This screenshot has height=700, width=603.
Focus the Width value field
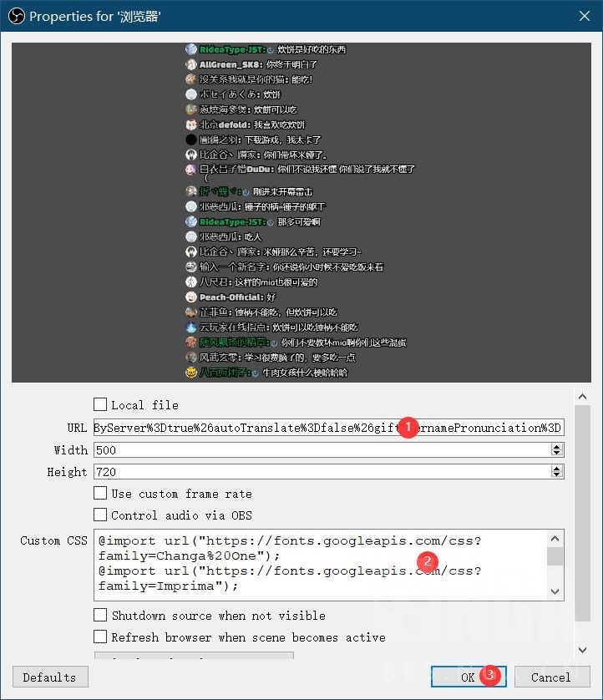tap(322, 450)
